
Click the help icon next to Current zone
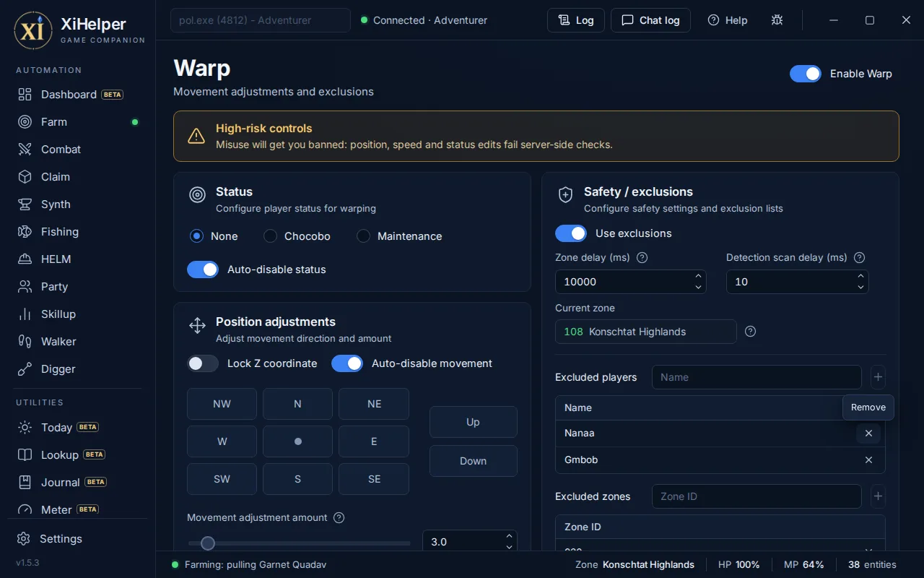[751, 332]
